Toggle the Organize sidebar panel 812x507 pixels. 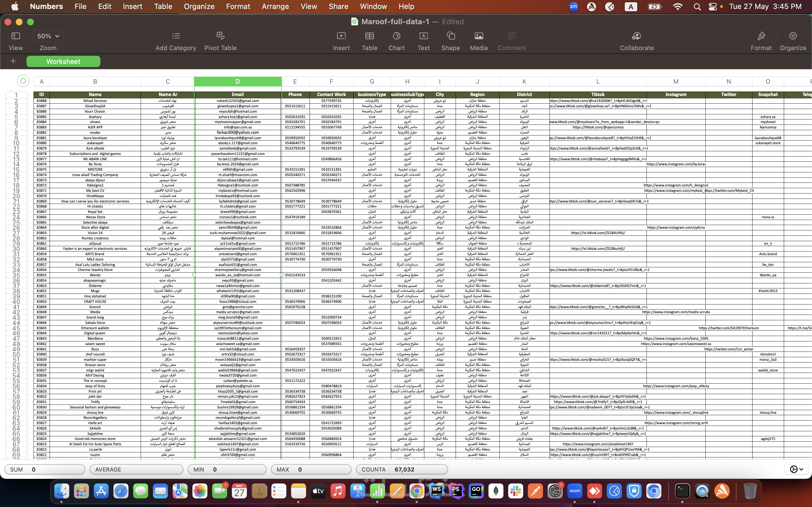pyautogui.click(x=793, y=36)
